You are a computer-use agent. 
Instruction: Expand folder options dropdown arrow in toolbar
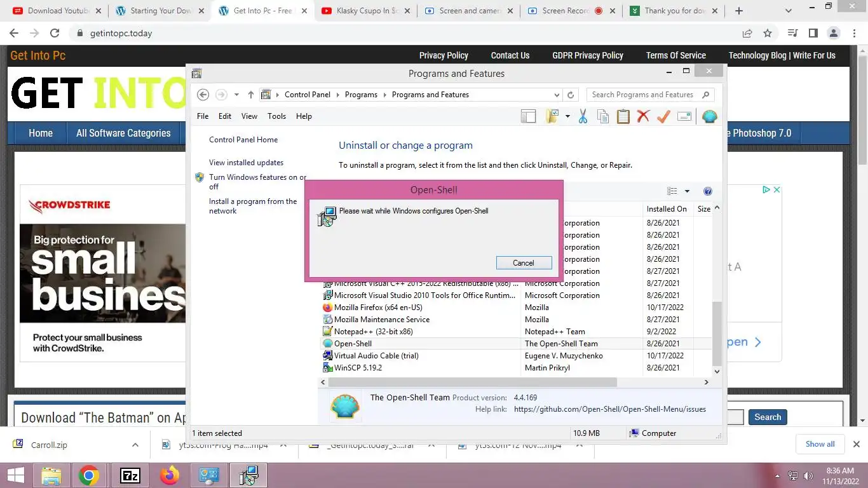[567, 116]
